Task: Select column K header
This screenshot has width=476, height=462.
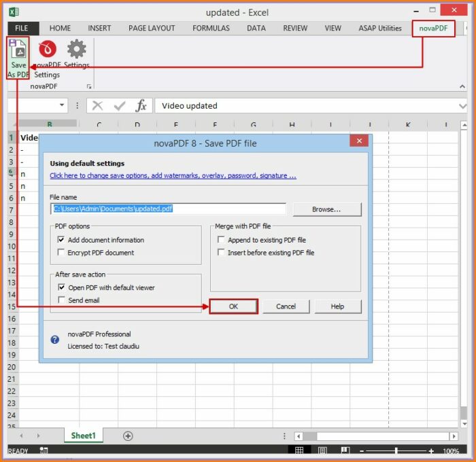Action: (408, 124)
